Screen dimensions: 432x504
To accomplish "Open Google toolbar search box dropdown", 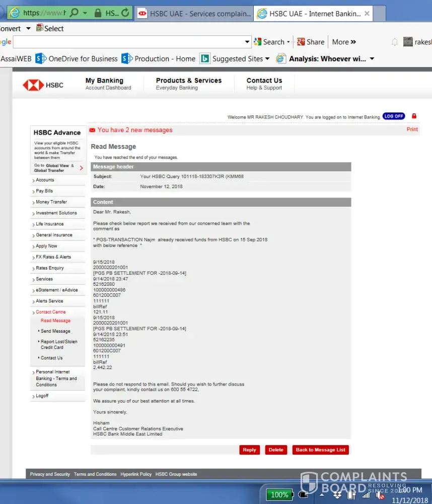I will click(247, 42).
